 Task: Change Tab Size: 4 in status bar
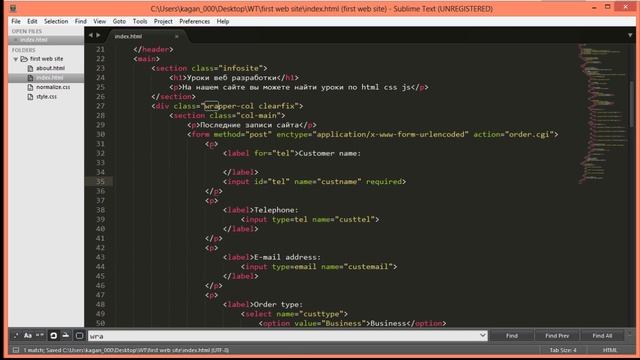[x=563, y=350]
